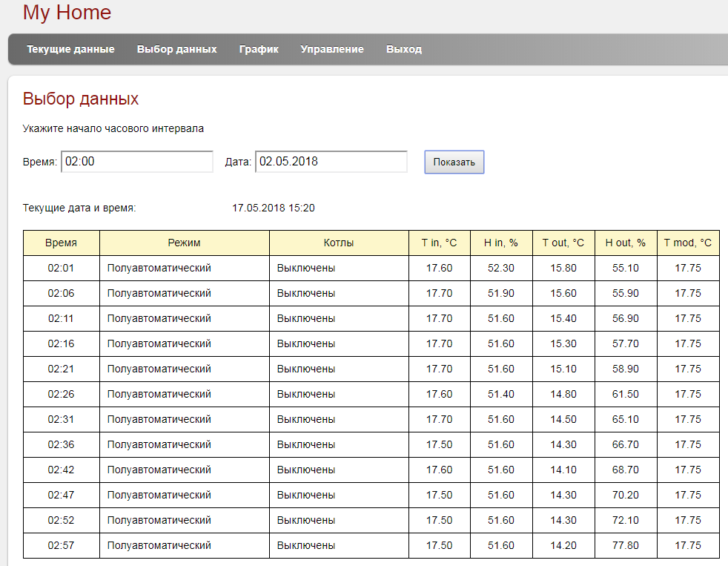Screen dimensions: 728x566
Task: Open the Выбор данных menu item
Action: [x=177, y=49]
